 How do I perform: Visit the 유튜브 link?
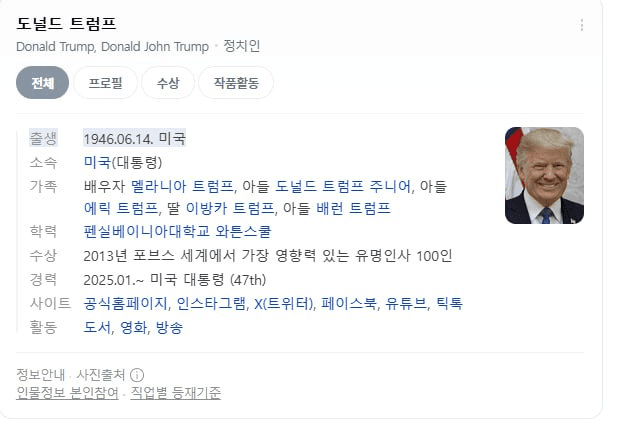tap(406, 304)
